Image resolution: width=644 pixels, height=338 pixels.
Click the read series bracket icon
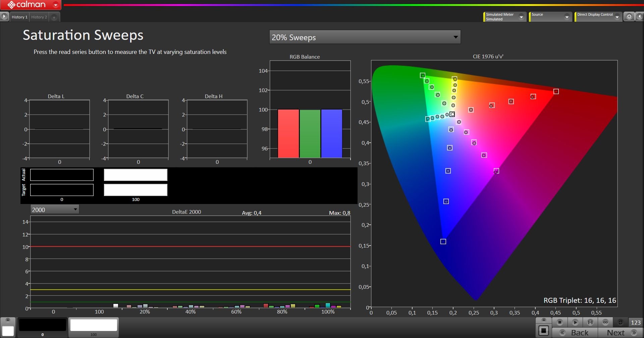[x=590, y=322]
